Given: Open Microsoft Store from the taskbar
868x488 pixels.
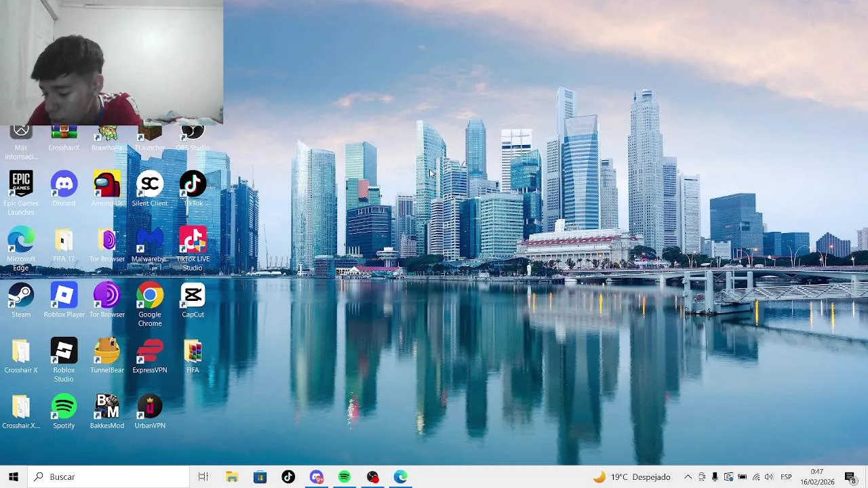Looking at the screenshot, I should [260, 476].
